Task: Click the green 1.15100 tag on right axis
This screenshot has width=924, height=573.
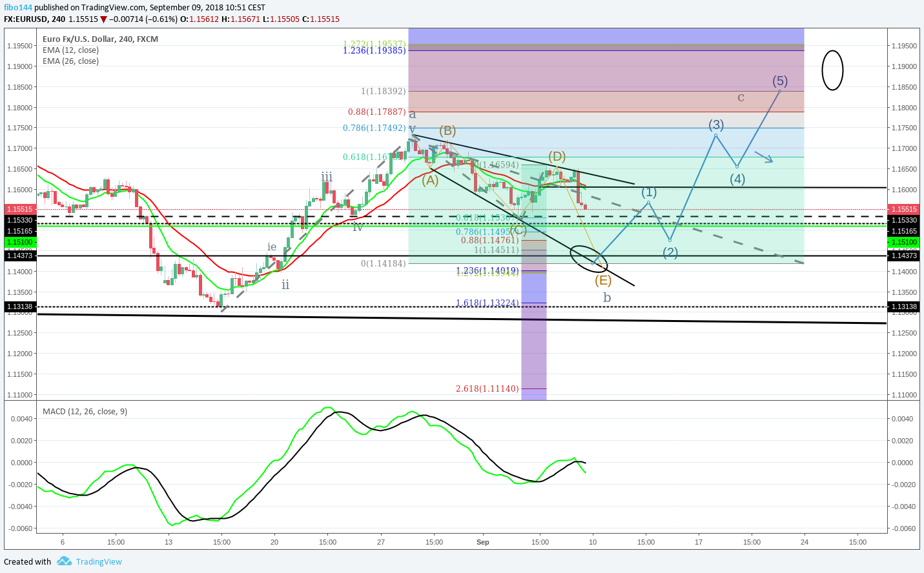Action: coord(905,242)
